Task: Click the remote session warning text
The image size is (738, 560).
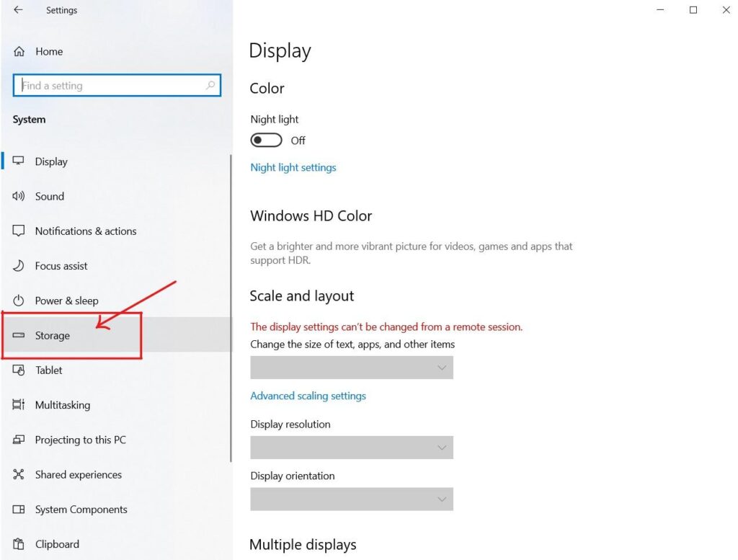Action: click(386, 326)
